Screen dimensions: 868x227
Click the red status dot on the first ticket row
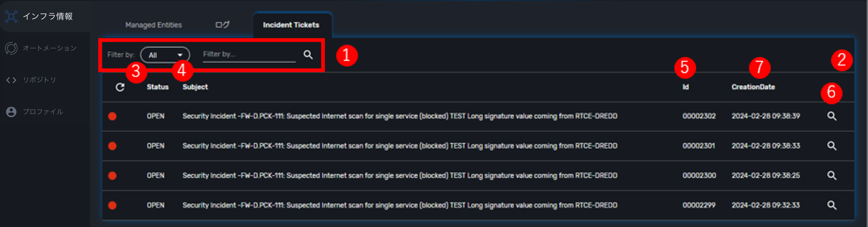[x=112, y=116]
